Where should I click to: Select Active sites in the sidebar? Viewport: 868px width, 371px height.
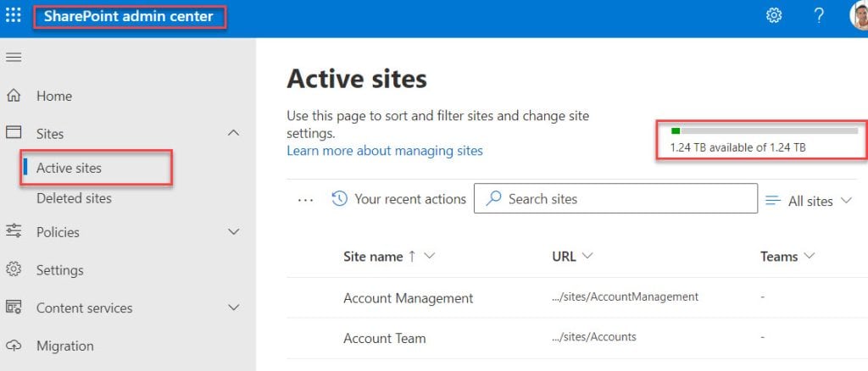pyautogui.click(x=70, y=168)
